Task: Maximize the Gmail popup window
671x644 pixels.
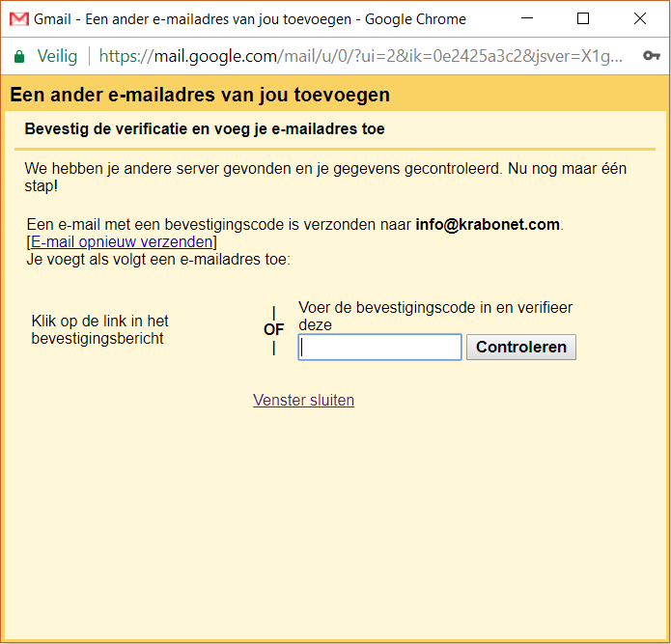Action: [582, 19]
